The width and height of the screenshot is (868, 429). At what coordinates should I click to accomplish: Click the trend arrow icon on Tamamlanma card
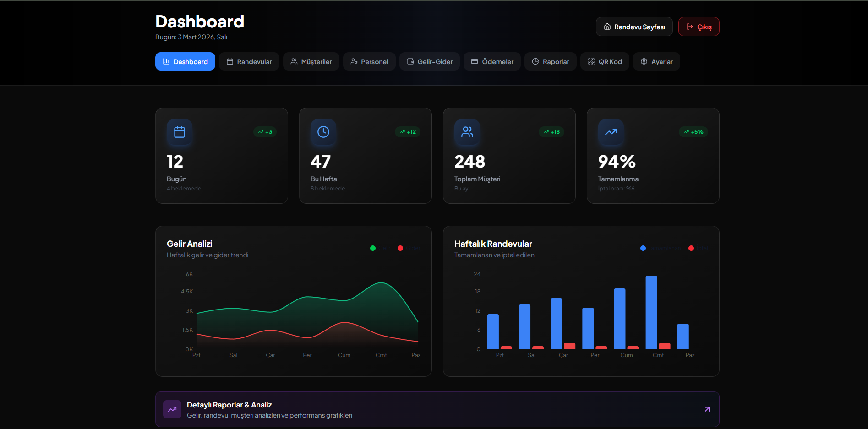(611, 132)
